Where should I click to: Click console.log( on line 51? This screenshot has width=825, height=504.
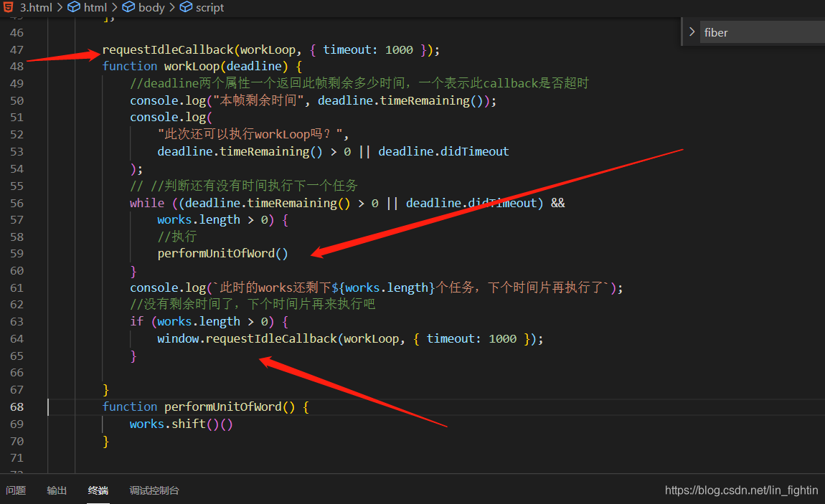[171, 117]
